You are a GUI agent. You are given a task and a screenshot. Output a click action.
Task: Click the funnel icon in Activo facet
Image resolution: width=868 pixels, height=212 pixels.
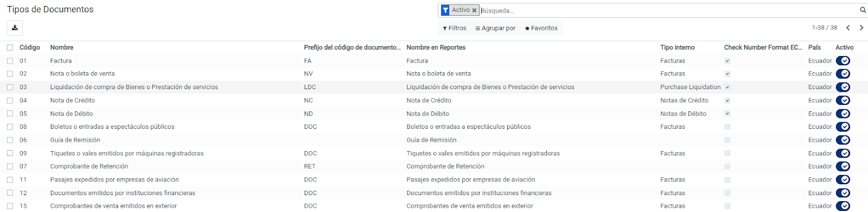[x=445, y=10]
